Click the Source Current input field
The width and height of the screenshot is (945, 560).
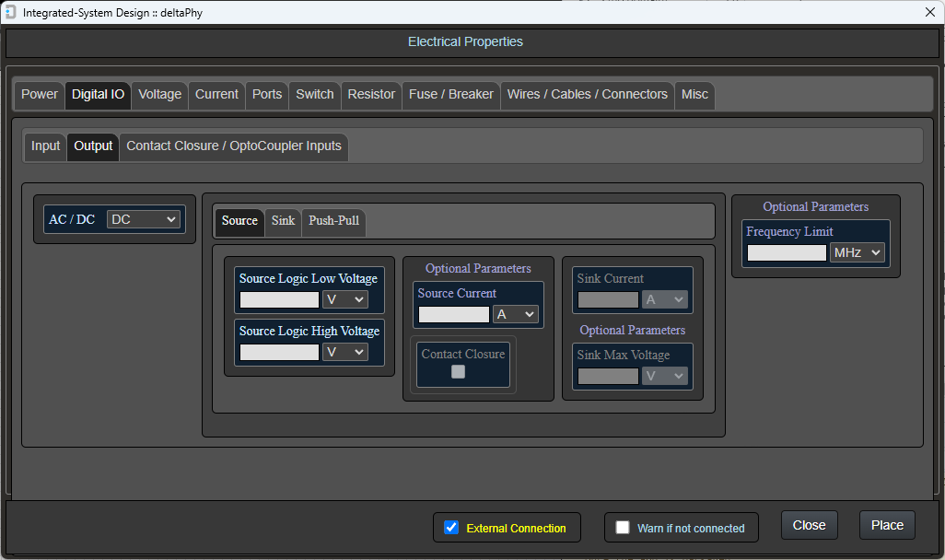(x=454, y=314)
